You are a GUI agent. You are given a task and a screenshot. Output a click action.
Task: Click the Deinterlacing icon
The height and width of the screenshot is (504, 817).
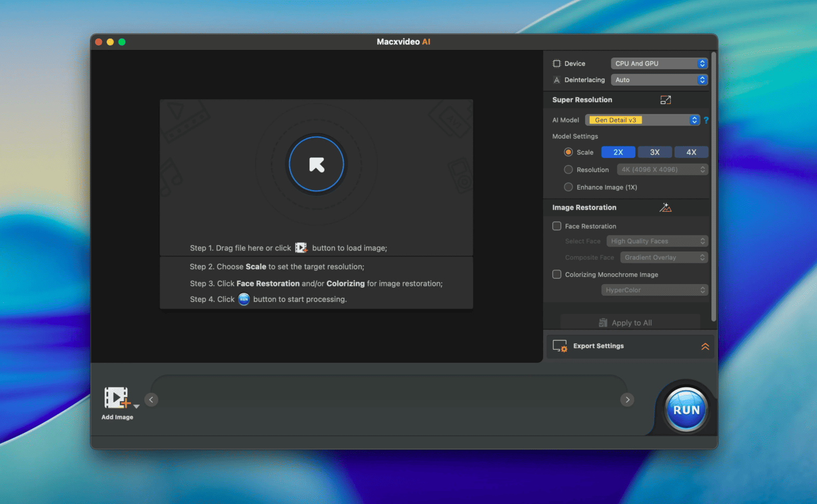coord(556,80)
